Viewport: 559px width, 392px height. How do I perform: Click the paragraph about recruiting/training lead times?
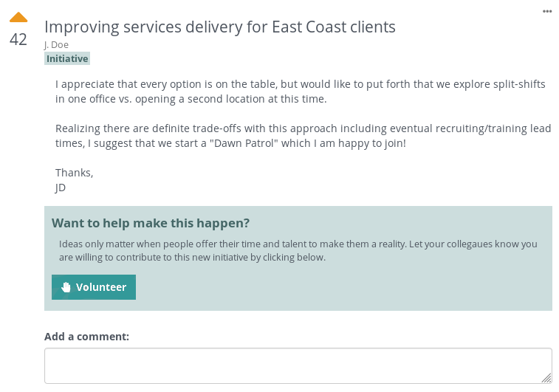click(303, 136)
